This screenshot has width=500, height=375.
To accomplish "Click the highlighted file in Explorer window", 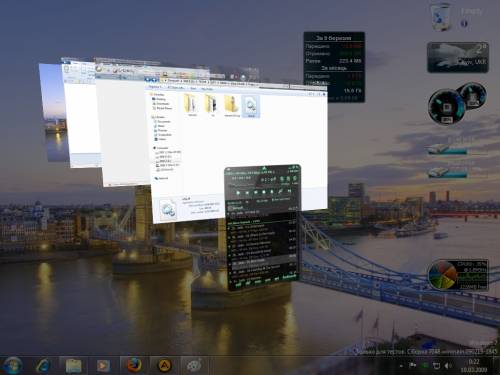I will [x=251, y=106].
